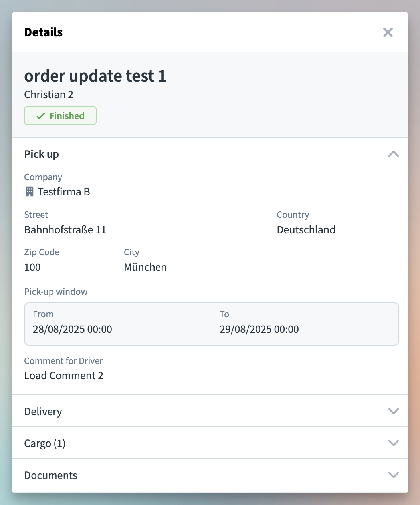Select the Load Comment 2 text
Image resolution: width=420 pixels, height=505 pixels.
(x=63, y=375)
